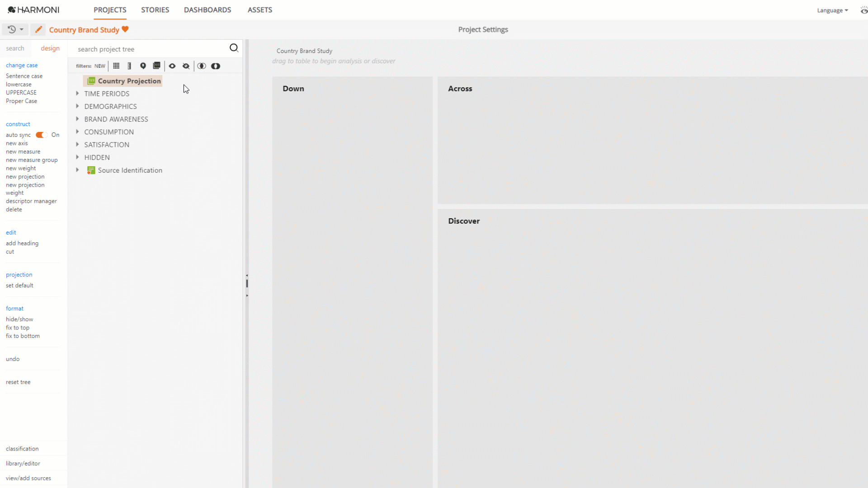Viewport: 868px width, 488px height.
Task: Click the search project tree input field
Action: click(149, 49)
